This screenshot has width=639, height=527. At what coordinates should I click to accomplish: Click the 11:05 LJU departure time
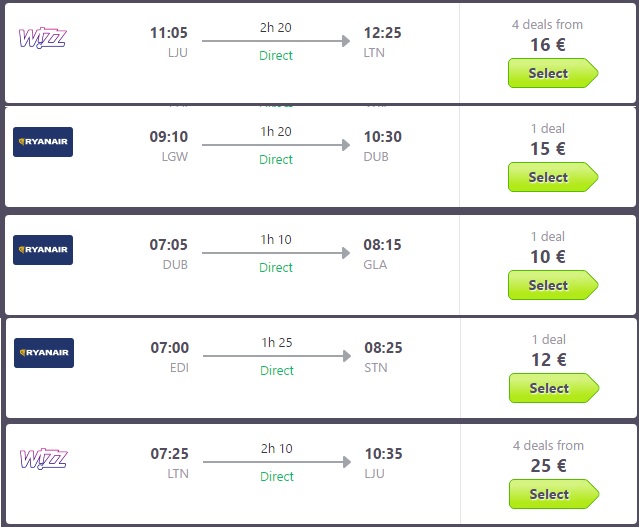point(168,33)
